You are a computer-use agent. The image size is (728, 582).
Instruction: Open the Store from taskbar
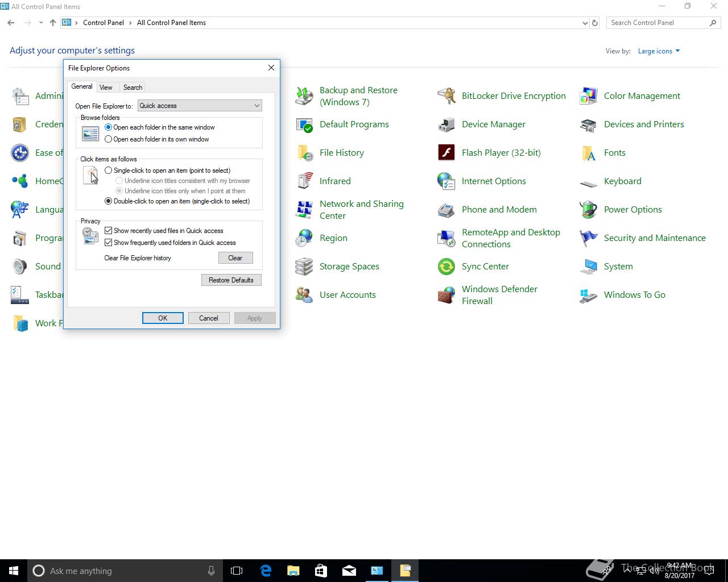[x=321, y=571]
